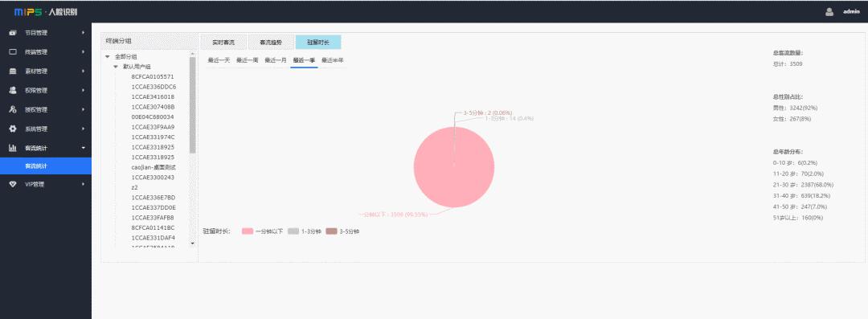This screenshot has height=319, width=868.
Task: Click the VIP管理 diamond icon
Action: pyautogui.click(x=13, y=185)
